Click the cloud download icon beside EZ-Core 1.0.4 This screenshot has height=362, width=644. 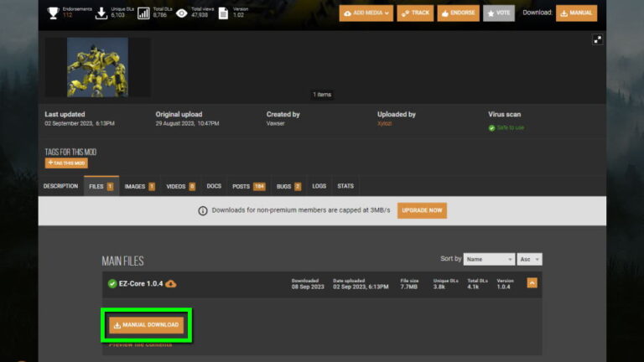[x=171, y=283]
